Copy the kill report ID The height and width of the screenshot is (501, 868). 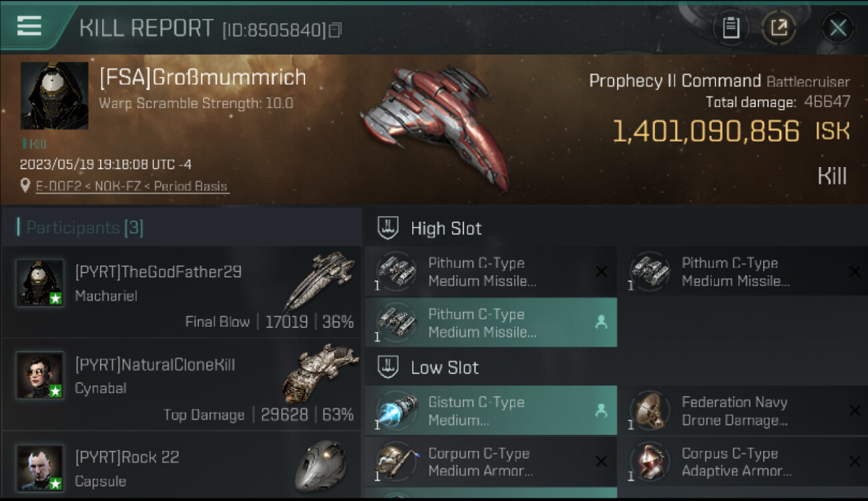[335, 30]
